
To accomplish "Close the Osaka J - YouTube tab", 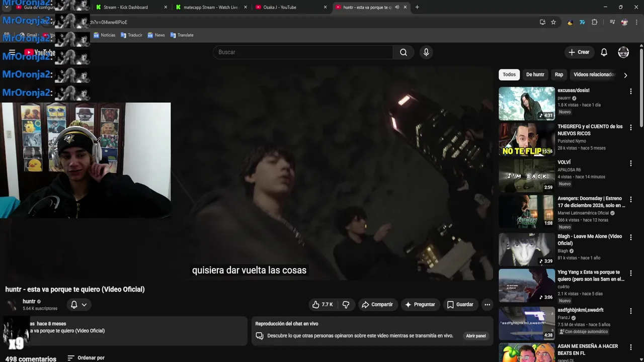I will click(x=325, y=7).
